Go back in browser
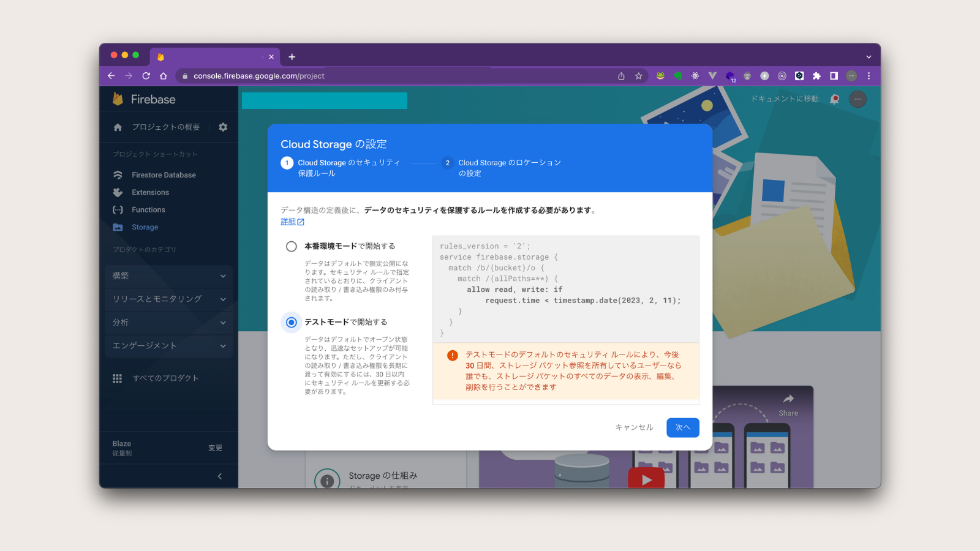Image resolution: width=980 pixels, height=551 pixels. [111, 76]
